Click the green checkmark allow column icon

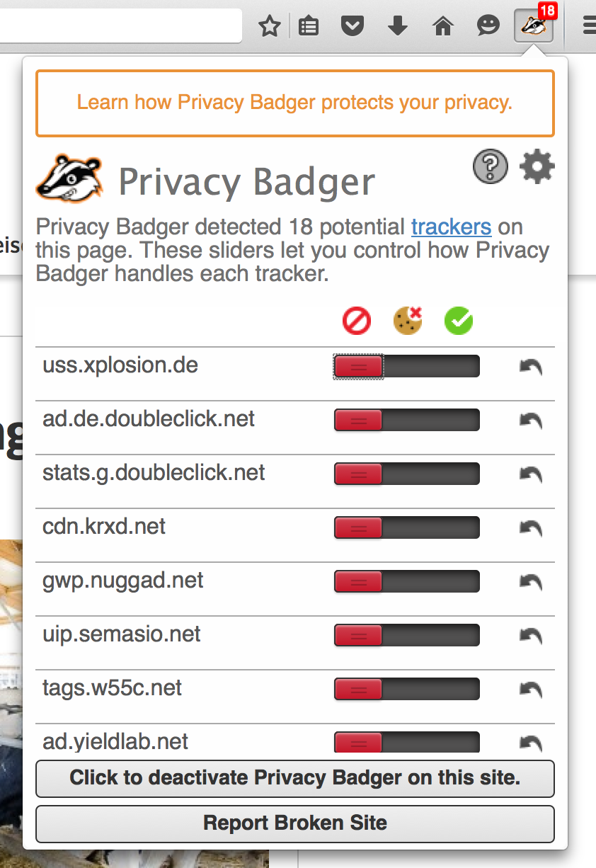[458, 320]
